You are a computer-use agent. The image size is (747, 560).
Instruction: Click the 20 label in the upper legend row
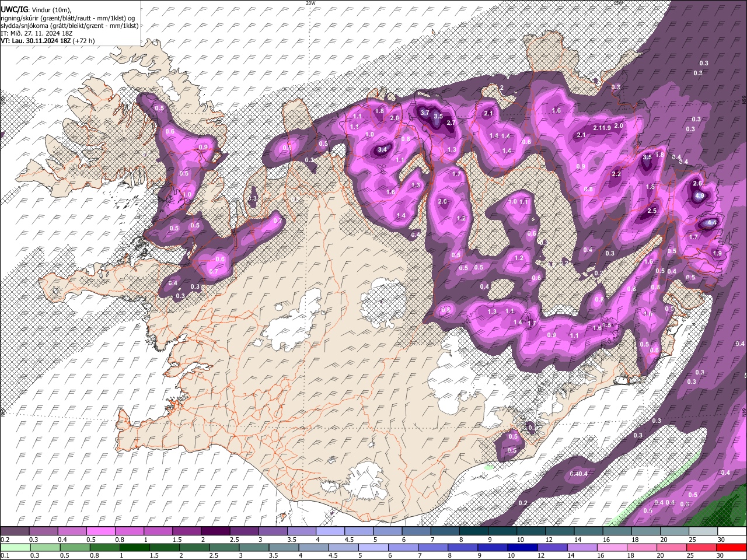(664, 540)
